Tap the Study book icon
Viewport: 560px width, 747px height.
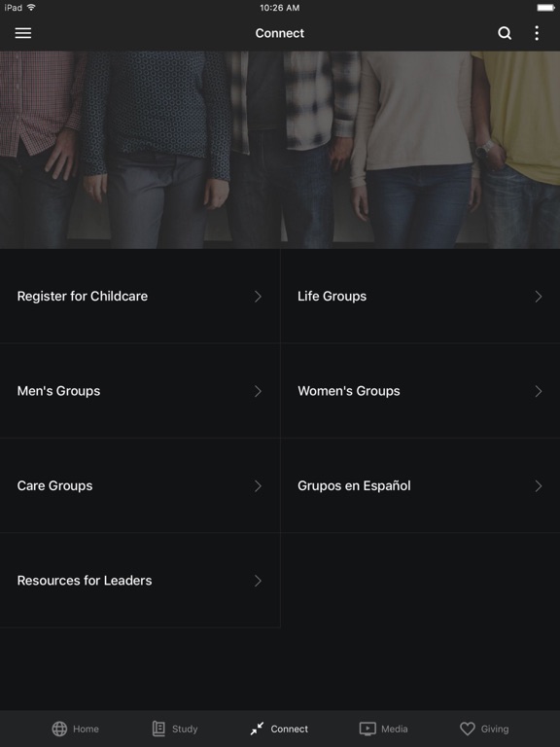click(158, 729)
